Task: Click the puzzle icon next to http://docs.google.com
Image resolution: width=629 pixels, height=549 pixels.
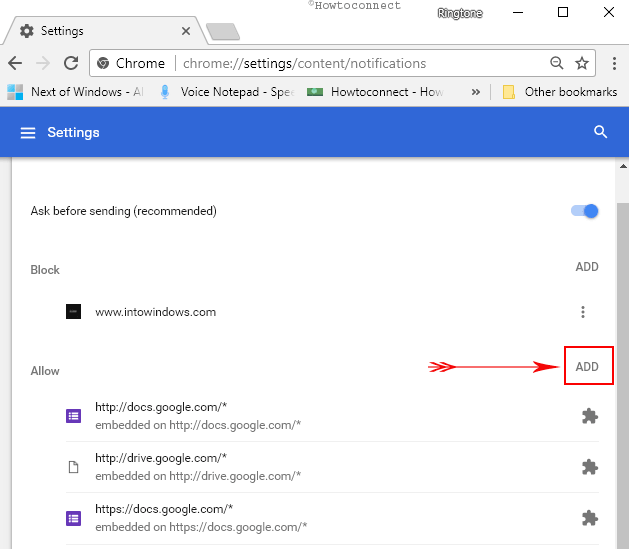Action: coord(590,416)
